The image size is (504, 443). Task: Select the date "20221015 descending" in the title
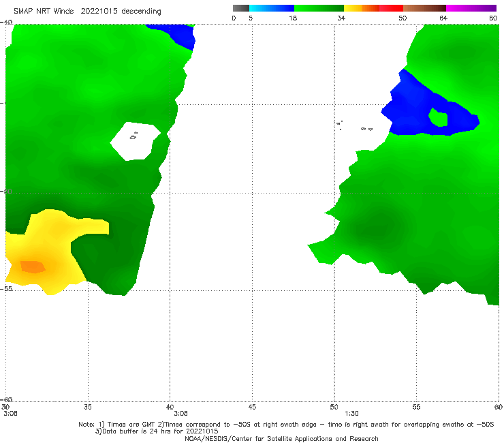pyautogui.click(x=121, y=12)
